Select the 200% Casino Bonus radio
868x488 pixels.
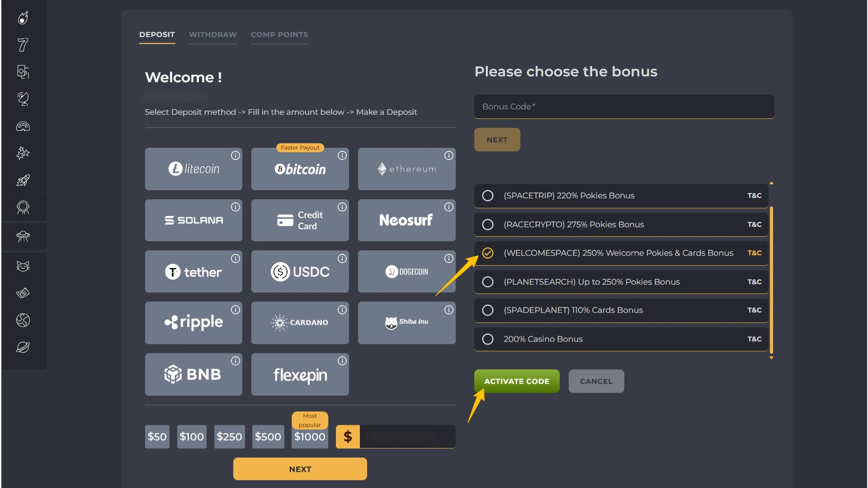click(x=487, y=339)
